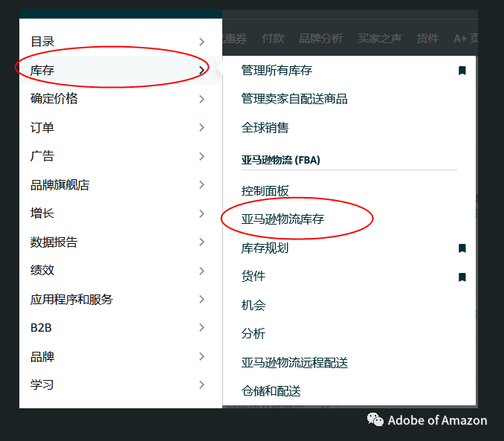This screenshot has width=504, height=441.
Task: Expand the 品牌旗舰店 chevron
Action: 201,184
